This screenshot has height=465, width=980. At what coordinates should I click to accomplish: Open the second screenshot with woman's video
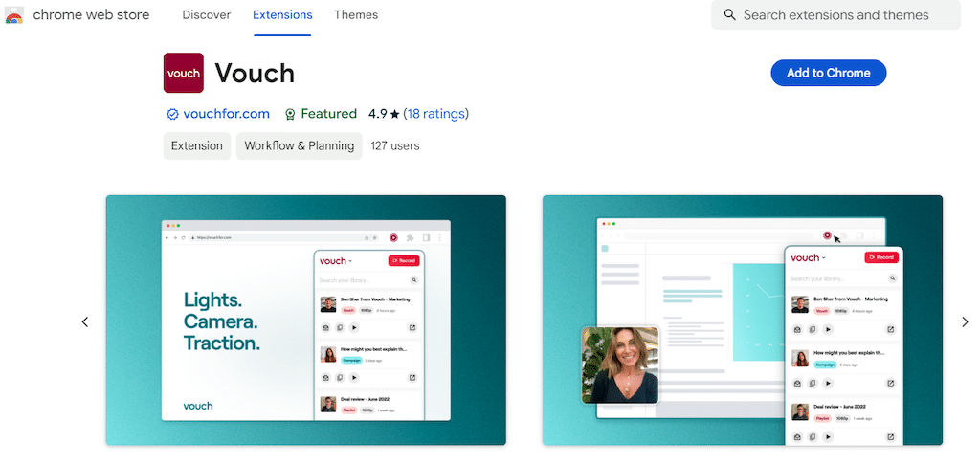point(743,320)
